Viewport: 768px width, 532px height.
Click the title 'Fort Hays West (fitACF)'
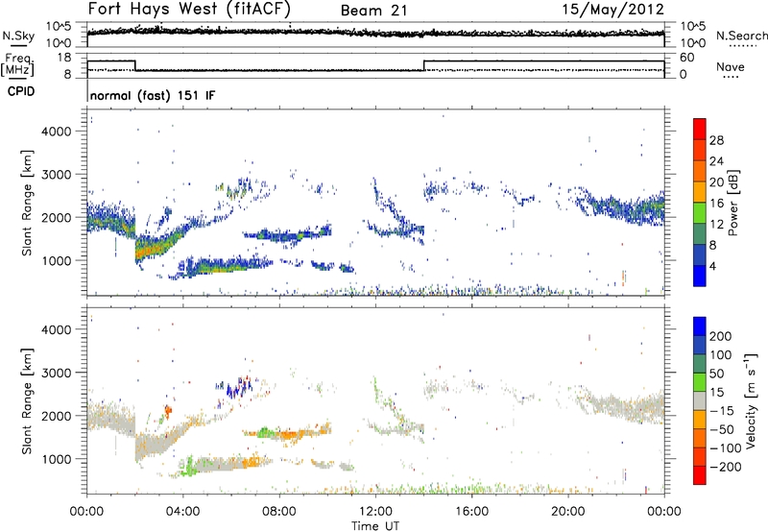point(189,10)
